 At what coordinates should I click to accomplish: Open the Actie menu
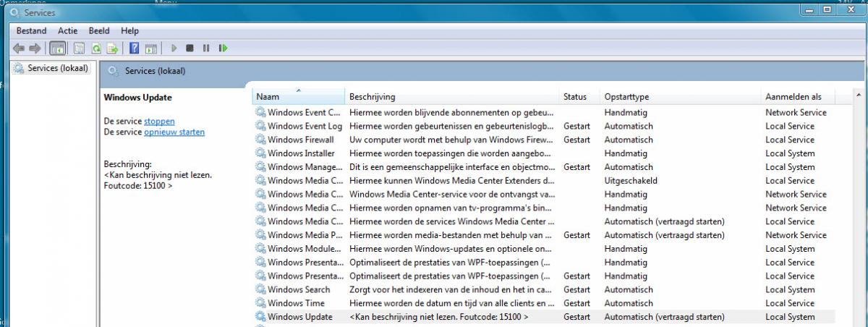coord(67,31)
